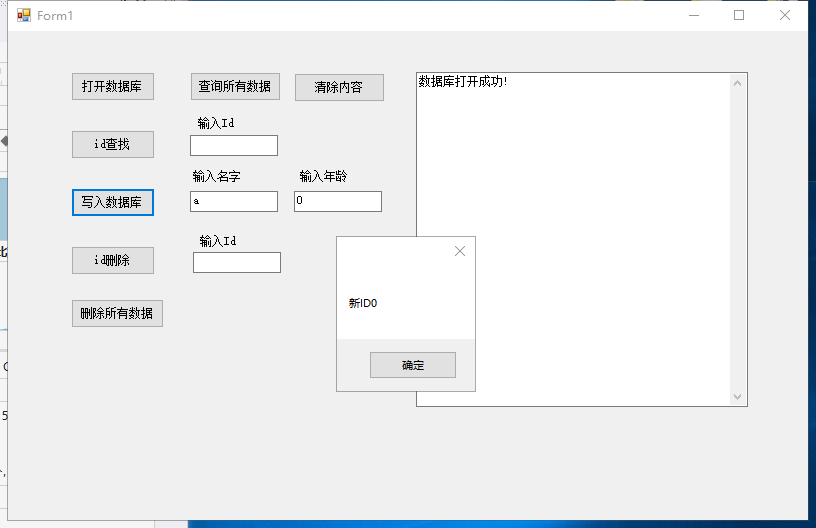
Task: Click the output box scroll-down arrow
Action: pyautogui.click(x=738, y=397)
